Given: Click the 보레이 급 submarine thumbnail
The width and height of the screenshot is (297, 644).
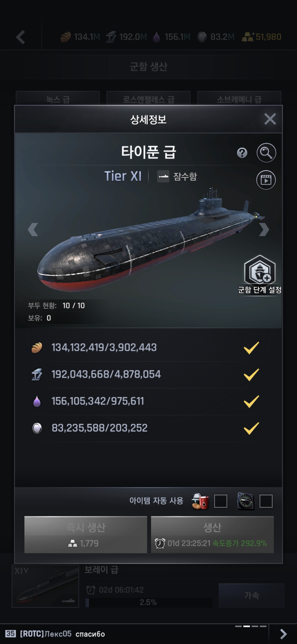Looking at the screenshot, I should tap(45, 586).
